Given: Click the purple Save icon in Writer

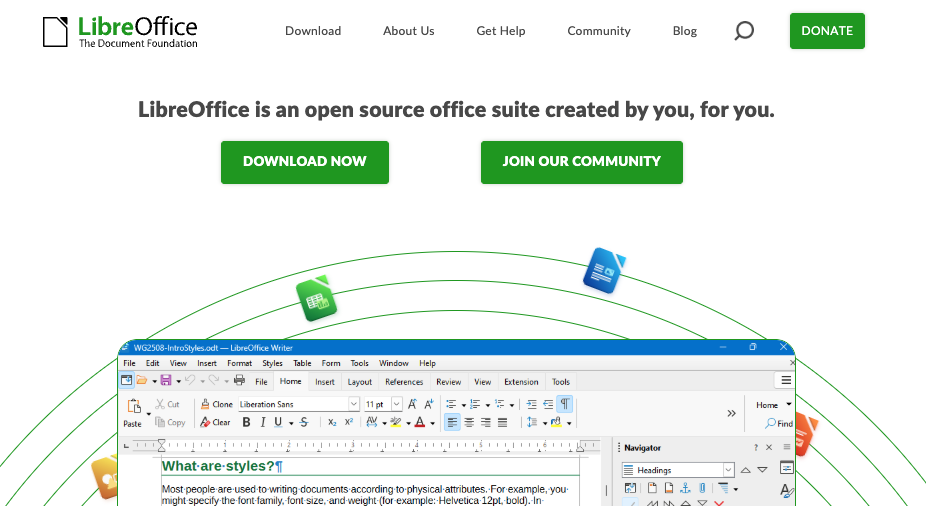Looking at the screenshot, I should coord(166,380).
